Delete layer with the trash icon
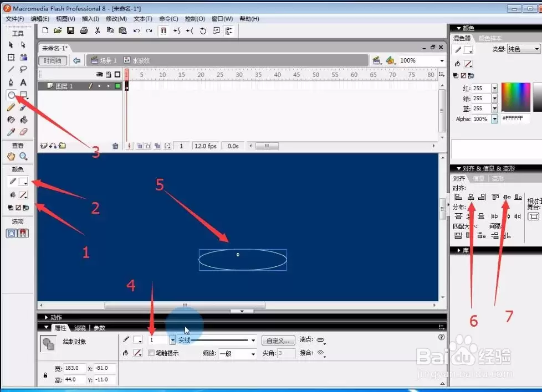Screen dimensions: 542x392 (115, 146)
